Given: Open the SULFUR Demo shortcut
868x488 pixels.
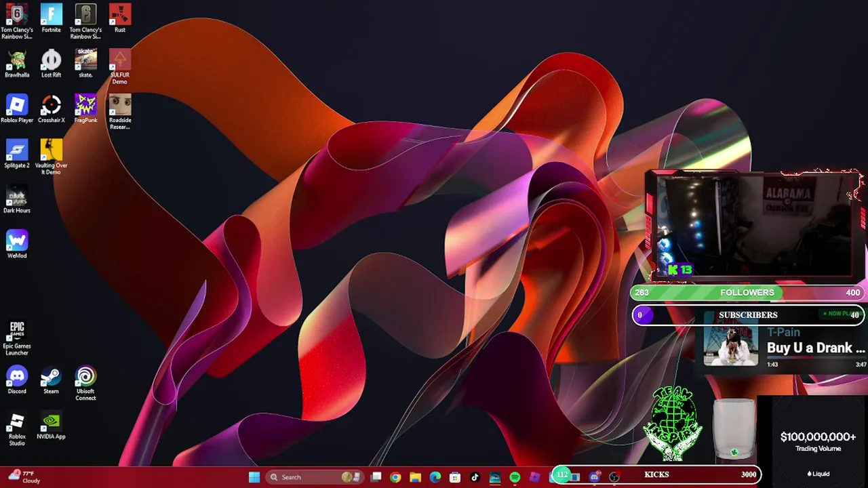Looking at the screenshot, I should point(120,66).
